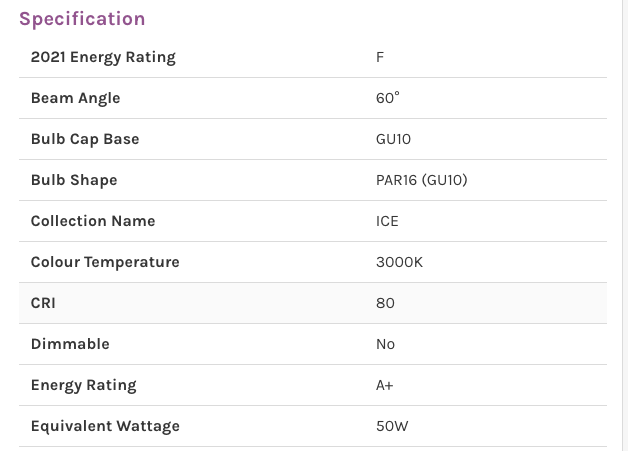Select the Equivalent Wattage label

105,426
